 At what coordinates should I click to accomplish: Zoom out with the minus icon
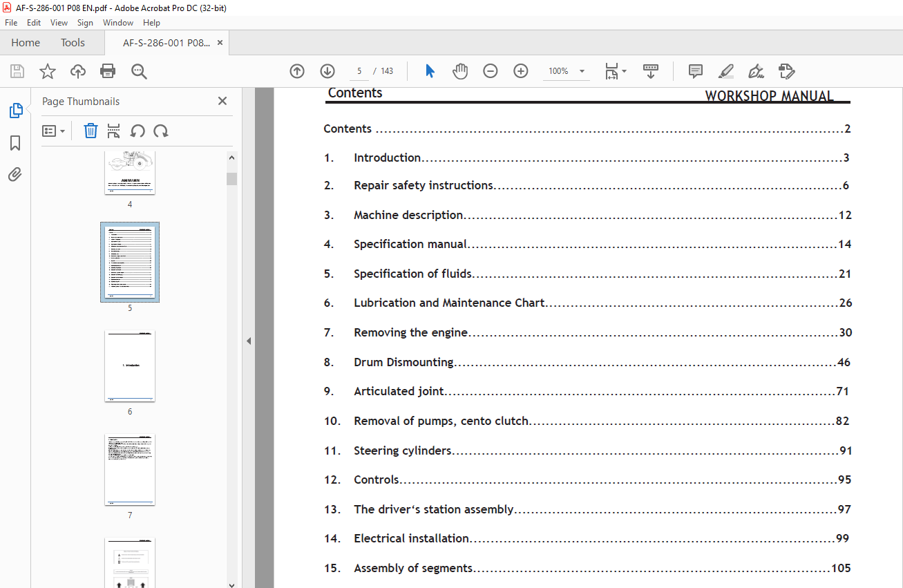pyautogui.click(x=491, y=71)
